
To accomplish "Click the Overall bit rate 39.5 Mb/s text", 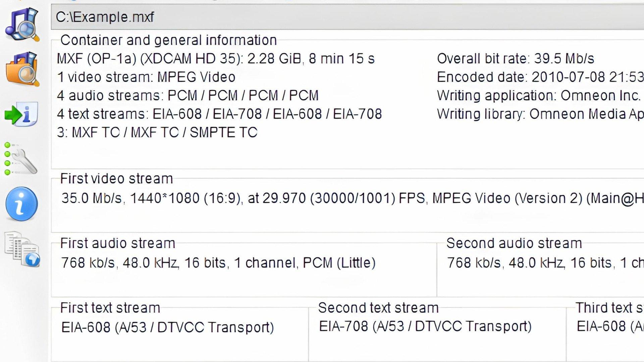I will [x=516, y=59].
